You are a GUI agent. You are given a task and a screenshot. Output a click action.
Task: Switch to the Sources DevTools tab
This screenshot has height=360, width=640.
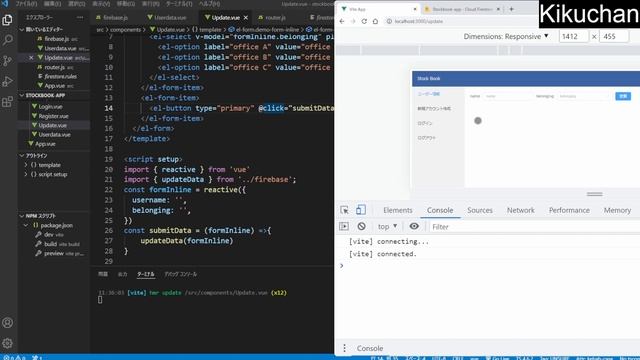click(x=480, y=210)
